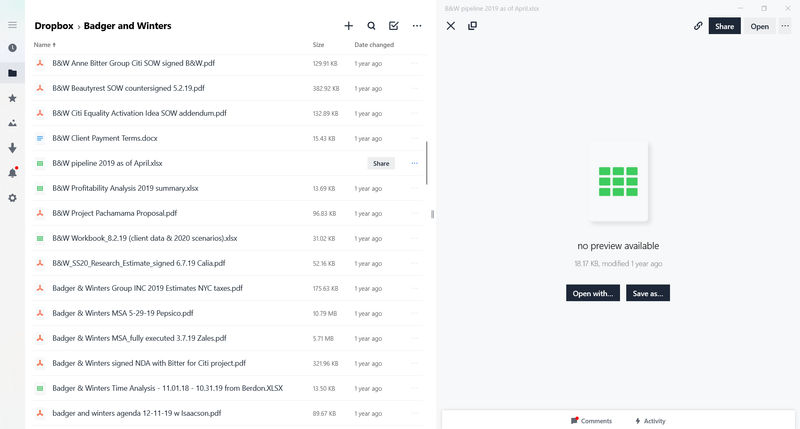Open Starred items in sidebar
The height and width of the screenshot is (429, 800).
point(12,98)
